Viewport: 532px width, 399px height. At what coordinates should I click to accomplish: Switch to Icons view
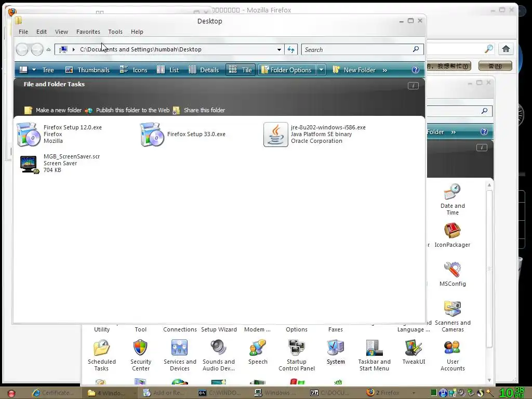pyautogui.click(x=134, y=70)
